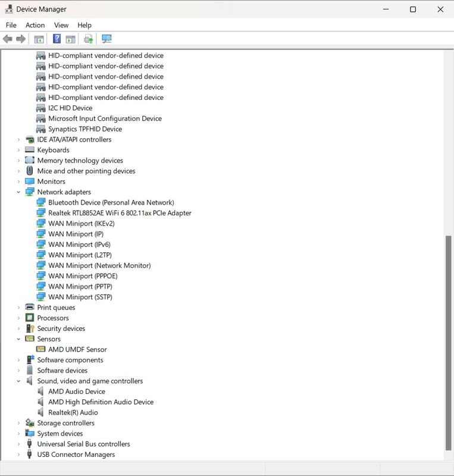Minimize the Device Manager window
This screenshot has height=476, width=454.
(x=386, y=10)
